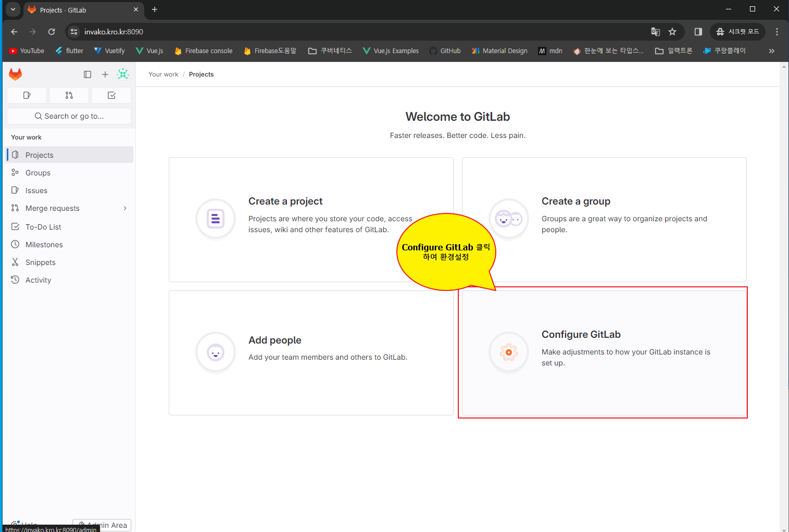
Task: Click the GitLab fox logo in sidebar
Action: coord(16,74)
